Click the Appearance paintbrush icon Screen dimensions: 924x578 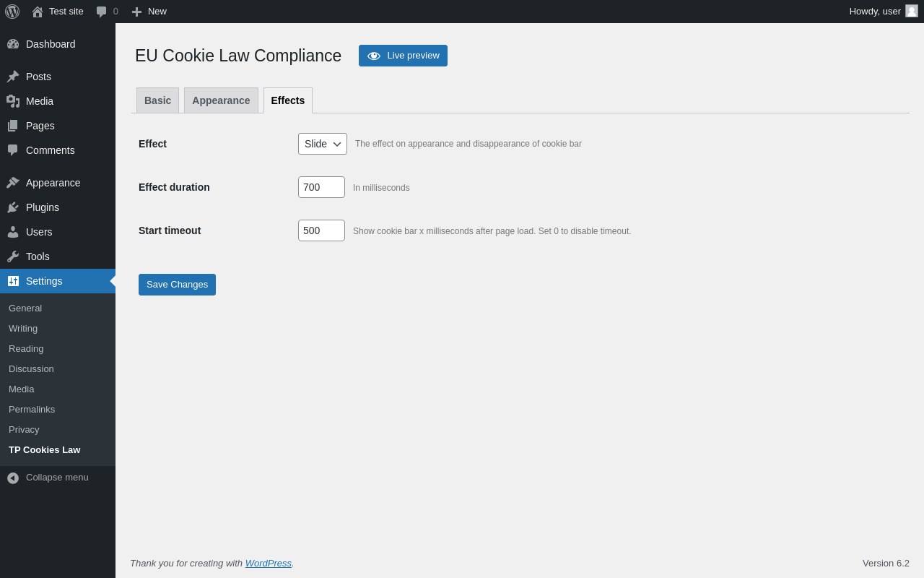(13, 183)
